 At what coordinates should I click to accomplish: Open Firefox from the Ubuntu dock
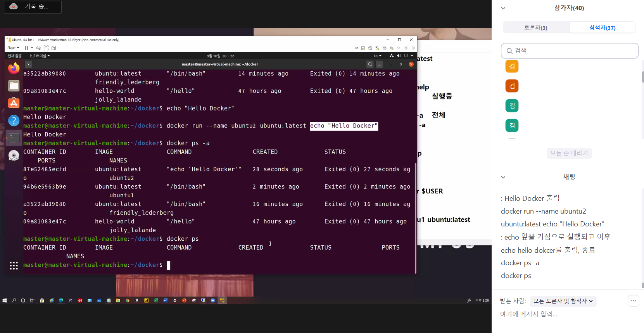(14, 69)
